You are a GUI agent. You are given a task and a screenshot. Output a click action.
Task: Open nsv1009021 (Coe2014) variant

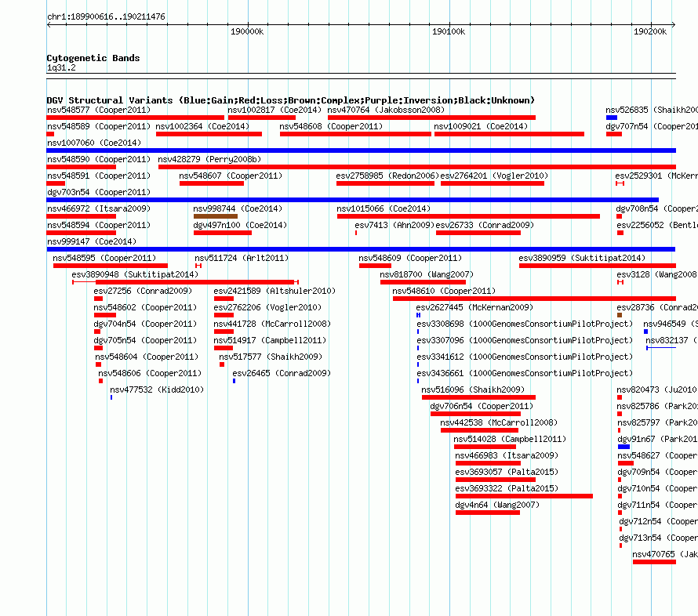[481, 126]
